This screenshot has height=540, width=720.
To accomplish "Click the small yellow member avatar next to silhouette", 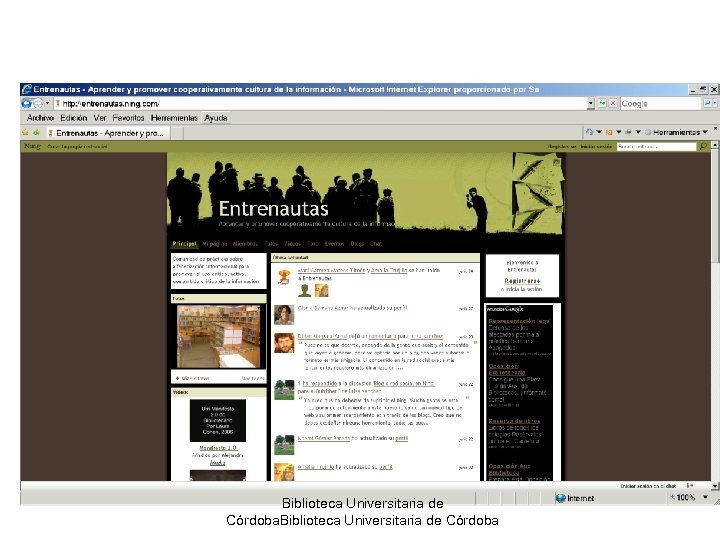I will 321,290.
